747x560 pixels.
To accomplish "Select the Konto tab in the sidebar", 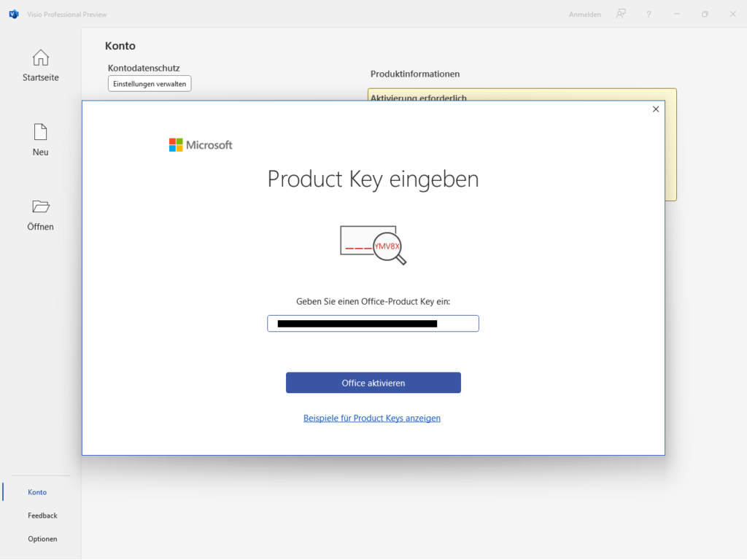I will click(x=37, y=492).
